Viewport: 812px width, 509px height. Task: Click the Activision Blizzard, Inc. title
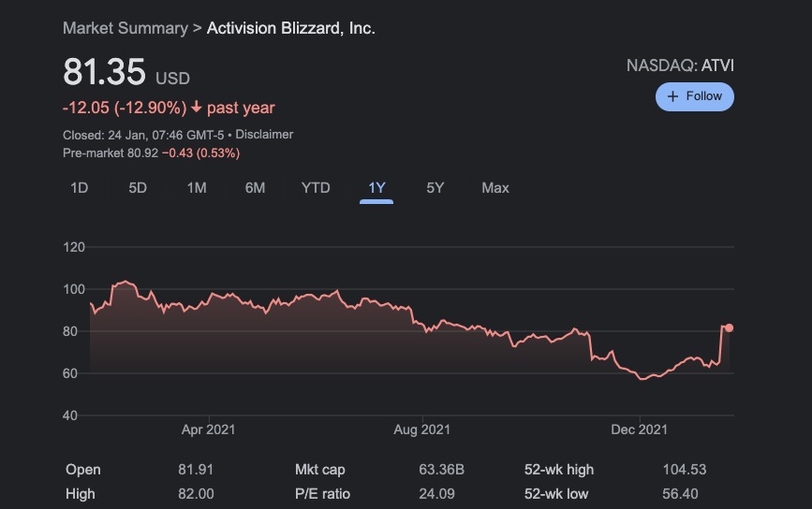coord(290,28)
